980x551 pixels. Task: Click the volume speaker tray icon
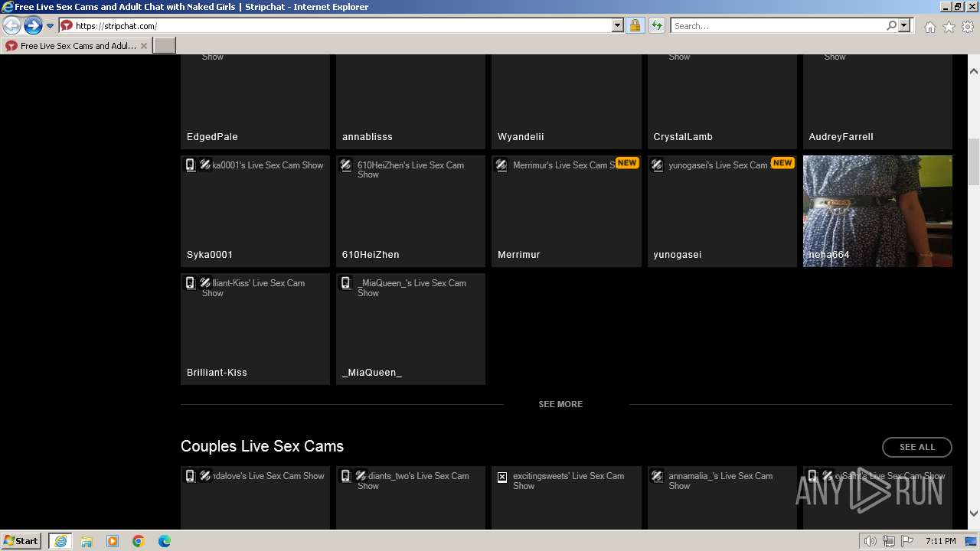[871, 541]
